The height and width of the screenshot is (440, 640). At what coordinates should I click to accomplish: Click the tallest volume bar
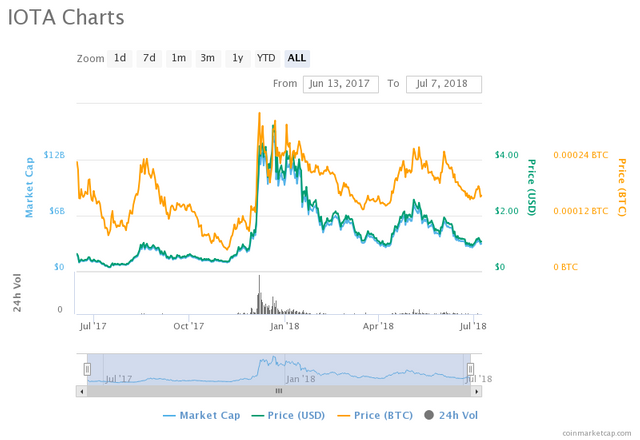pos(259,294)
